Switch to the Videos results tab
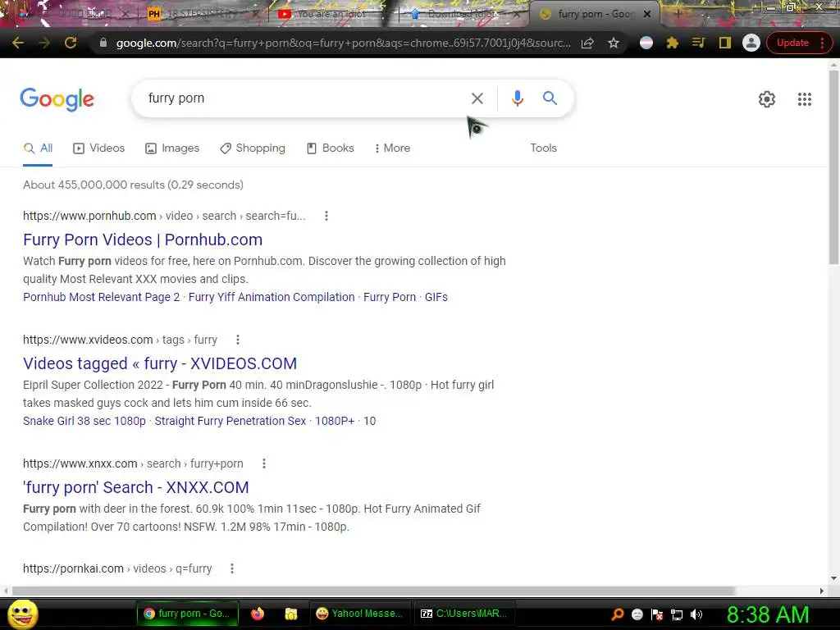The image size is (840, 630). coord(98,148)
